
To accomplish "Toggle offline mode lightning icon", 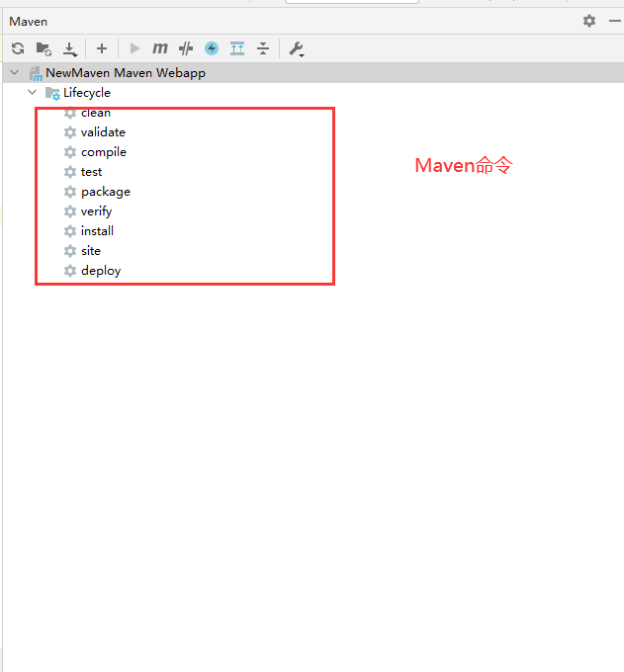I will click(x=212, y=48).
